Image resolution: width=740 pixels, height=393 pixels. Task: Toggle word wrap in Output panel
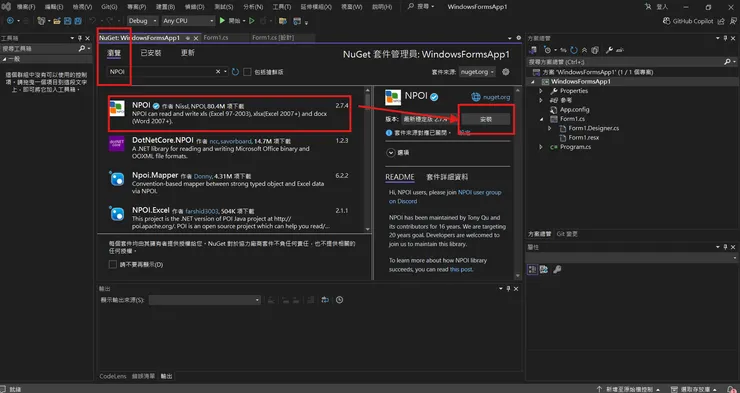325,300
